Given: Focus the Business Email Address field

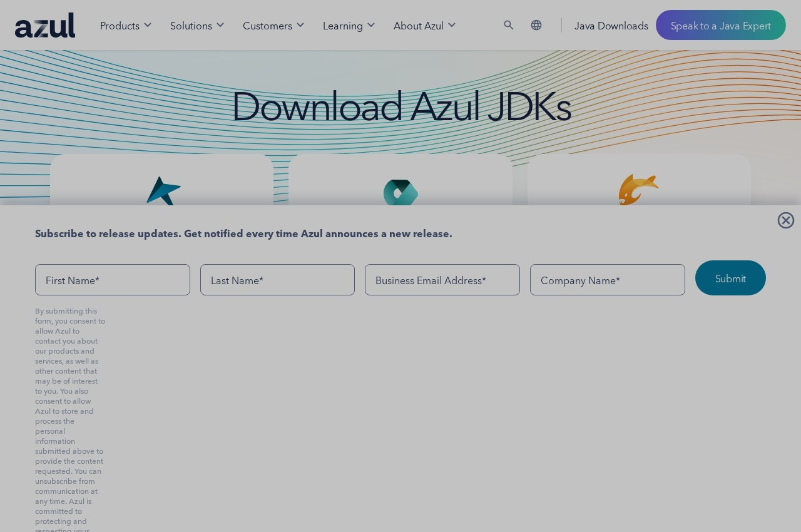Looking at the screenshot, I should tap(442, 280).
